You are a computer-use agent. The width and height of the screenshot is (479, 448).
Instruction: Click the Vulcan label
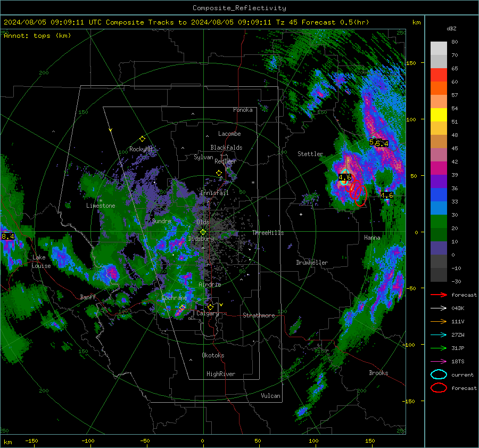click(271, 396)
